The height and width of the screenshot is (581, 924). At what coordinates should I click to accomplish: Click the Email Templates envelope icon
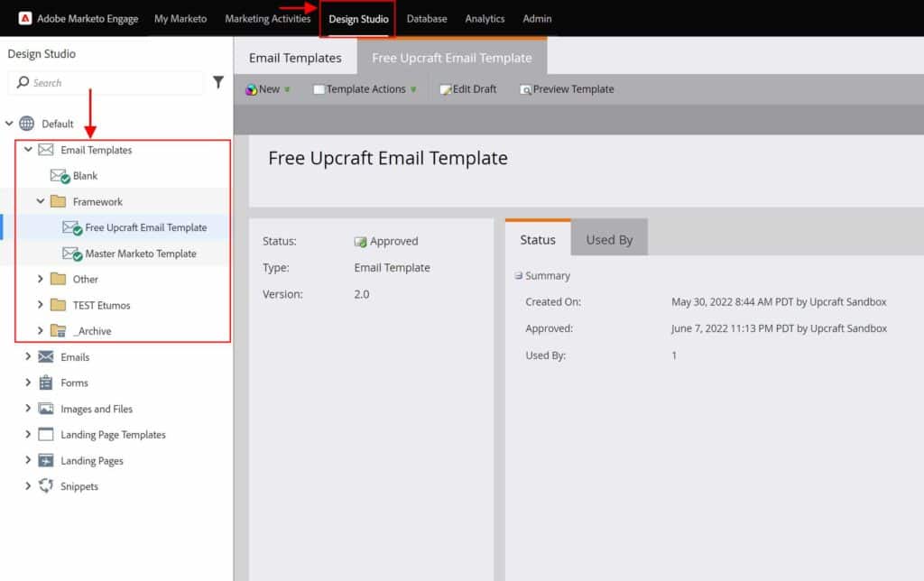[x=46, y=150]
